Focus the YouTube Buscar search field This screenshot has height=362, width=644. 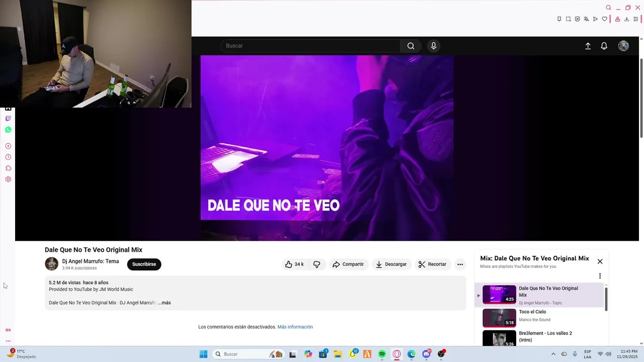point(310,46)
